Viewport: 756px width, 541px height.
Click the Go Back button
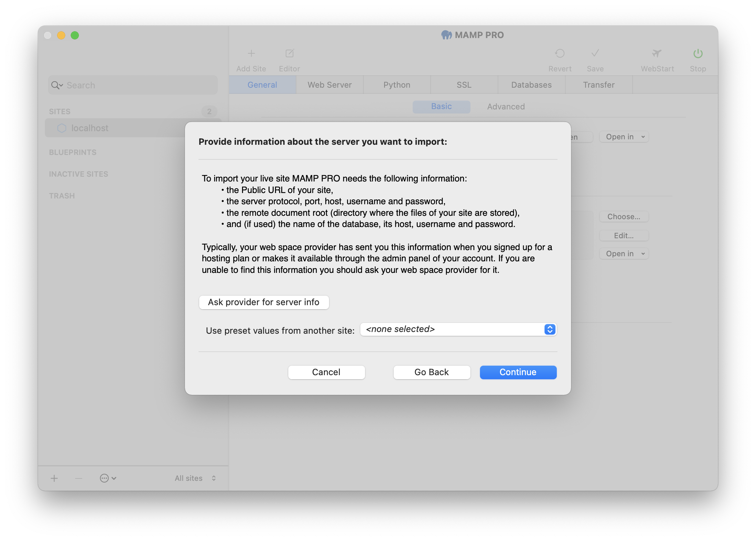(432, 372)
